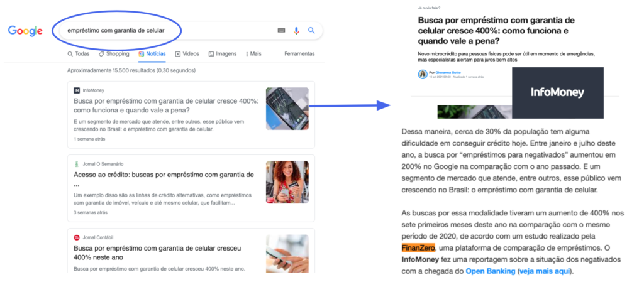Click the Google logo
This screenshot has height=292, width=644.
point(25,31)
